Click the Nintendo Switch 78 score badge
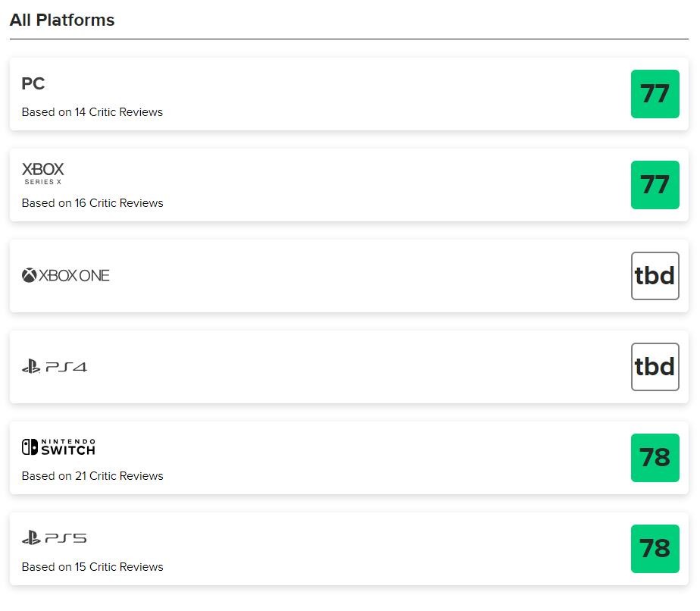Viewport: 700px width, 611px height. point(655,458)
